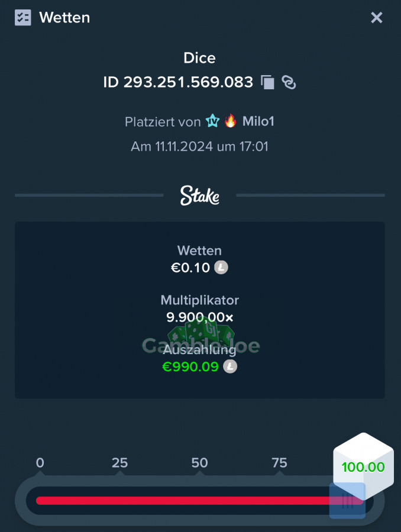Click the bet ID number 293.251.569.083
Screen dimensions: 401x532
point(188,82)
